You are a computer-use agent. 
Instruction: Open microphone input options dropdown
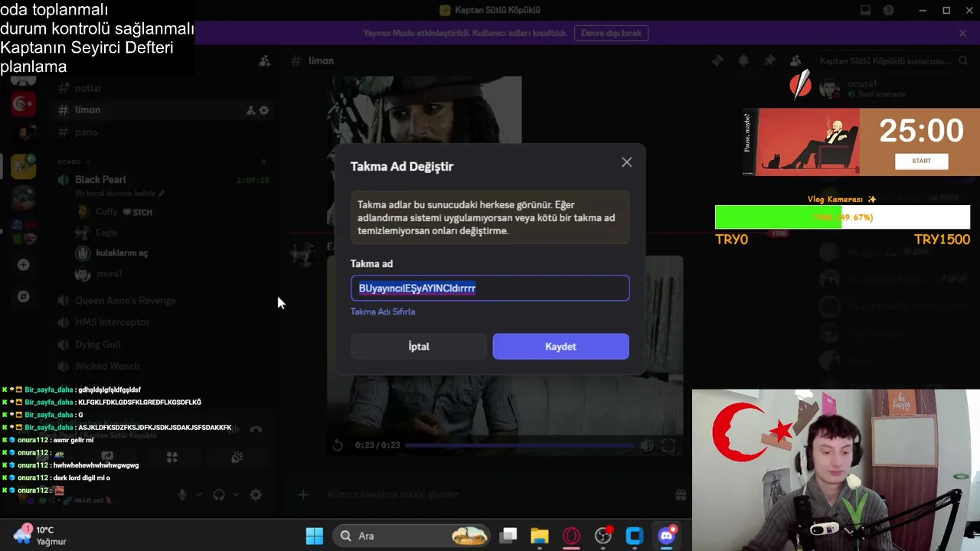pyautogui.click(x=198, y=495)
